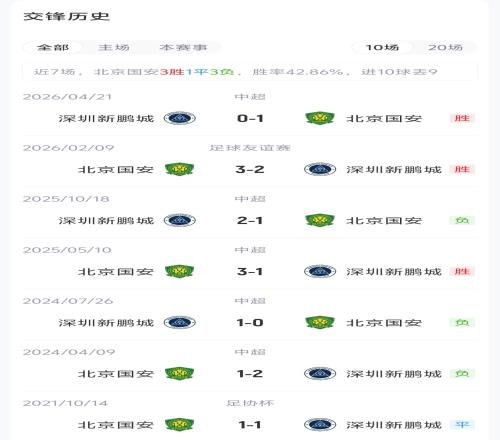This screenshot has height=440, width=500.
Task: Click the 平 result tag for 2021/10/14
Action: [462, 425]
